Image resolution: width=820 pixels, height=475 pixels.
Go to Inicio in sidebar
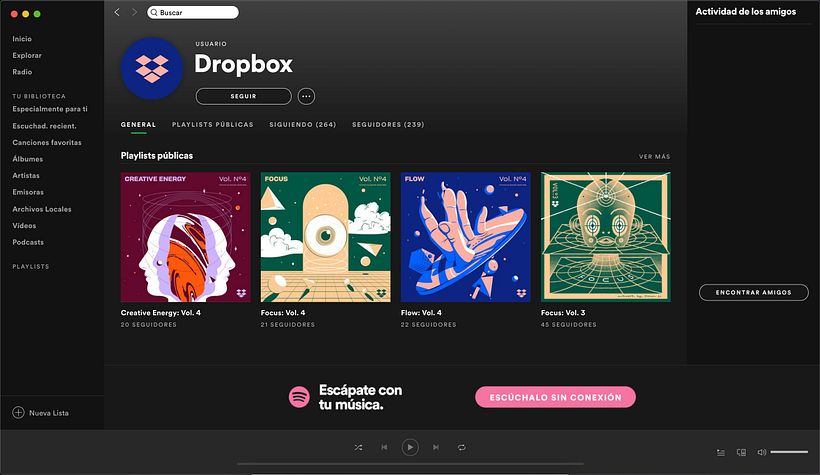click(x=22, y=39)
